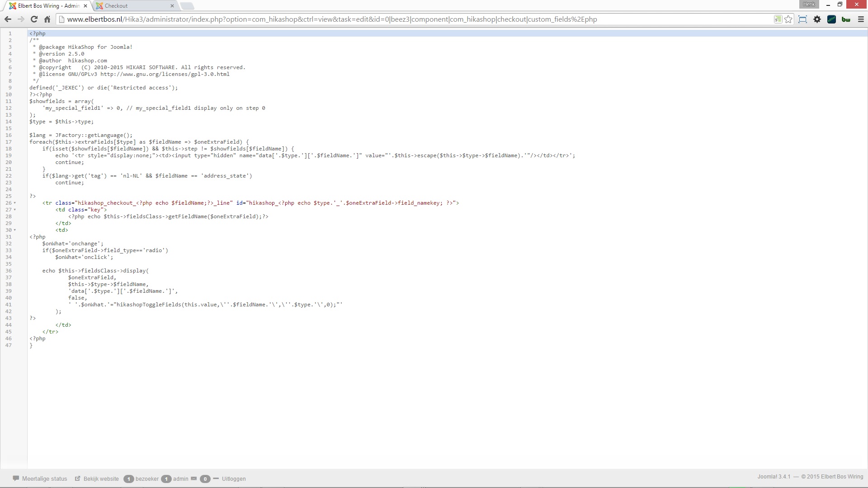Open the Bekijk website link
Viewport: 868px width, 488px height.
point(101,479)
